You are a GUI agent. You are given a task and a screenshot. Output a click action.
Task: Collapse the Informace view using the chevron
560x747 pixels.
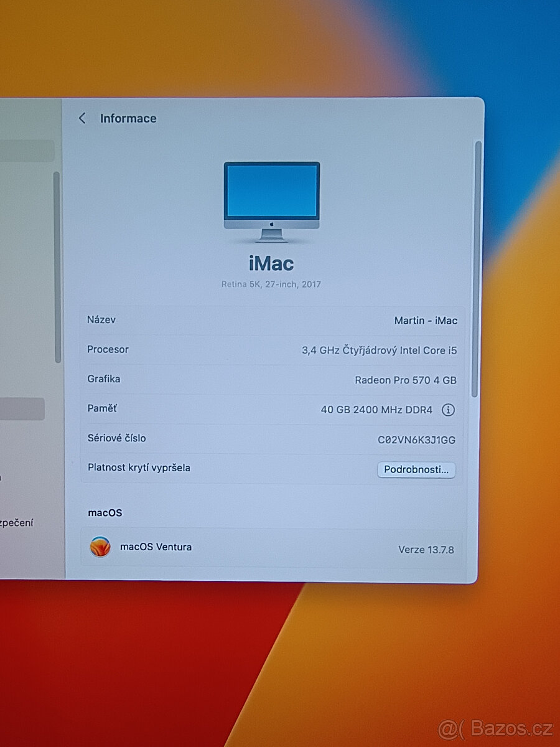(x=82, y=118)
